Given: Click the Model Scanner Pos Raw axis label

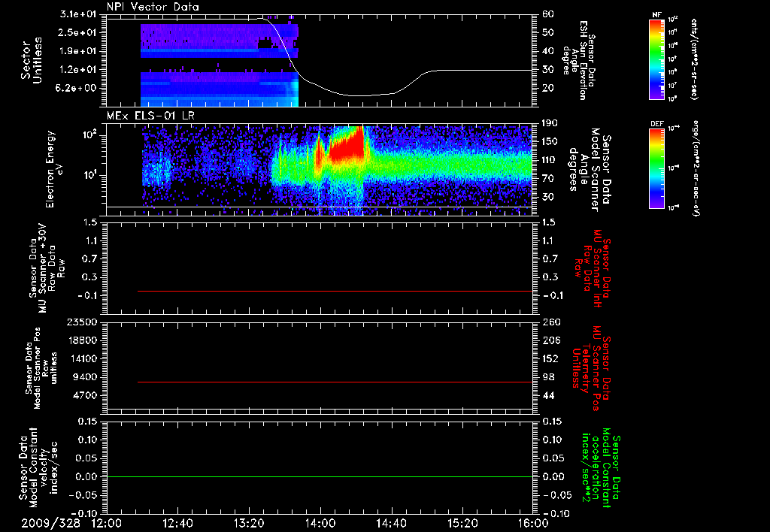Looking at the screenshot, I should pyautogui.click(x=41, y=368).
